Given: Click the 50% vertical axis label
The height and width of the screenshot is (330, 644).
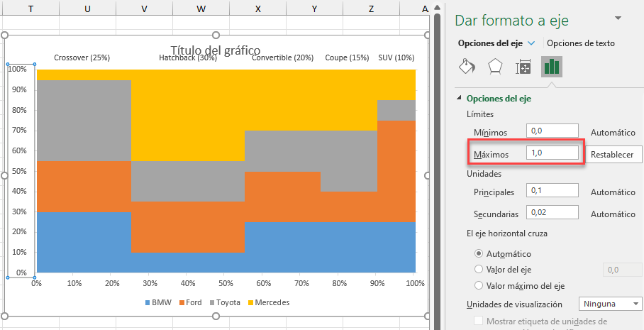Looking at the screenshot, I should point(19,170).
